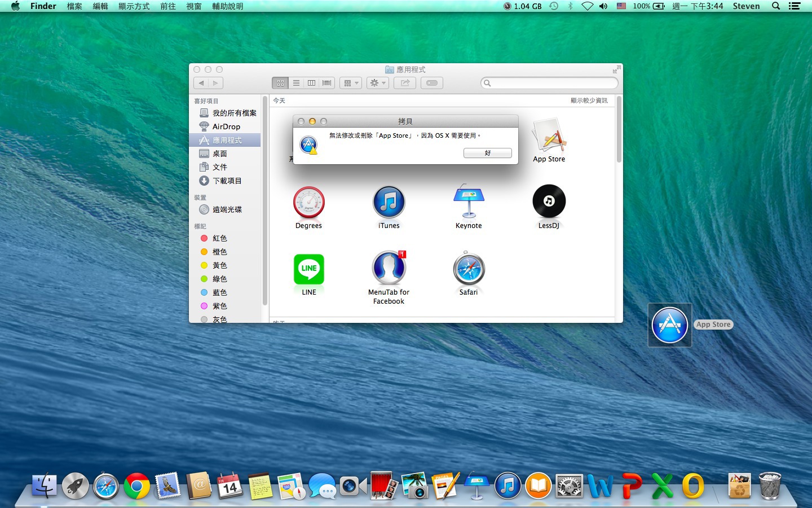
Task: Select the 黃色 tag in sidebar
Action: [x=225, y=265]
